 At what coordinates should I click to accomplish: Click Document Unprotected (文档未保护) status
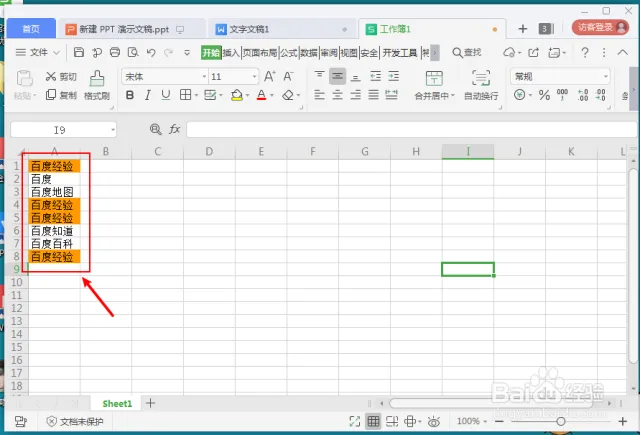75,422
